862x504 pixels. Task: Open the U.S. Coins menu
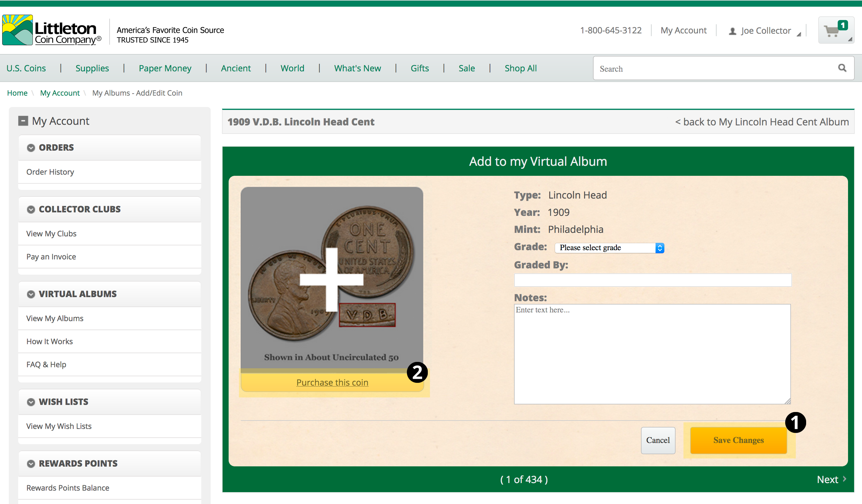[26, 68]
